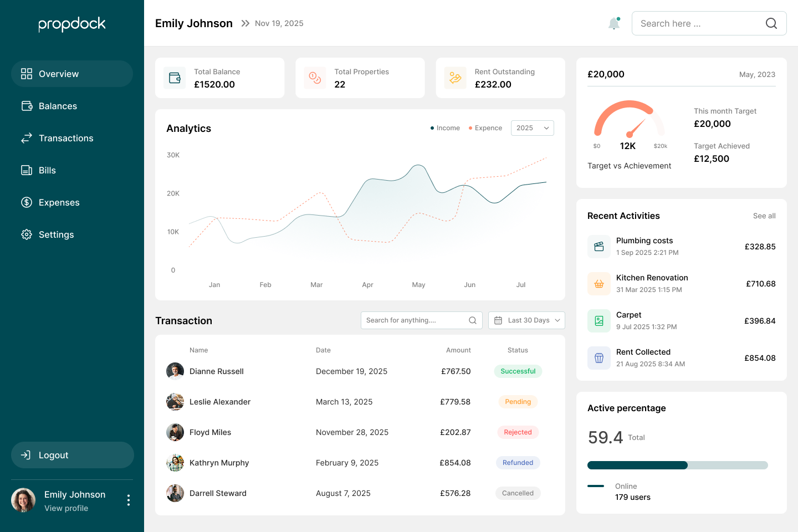Select the Overview icon in sidebar

pyautogui.click(x=27, y=73)
